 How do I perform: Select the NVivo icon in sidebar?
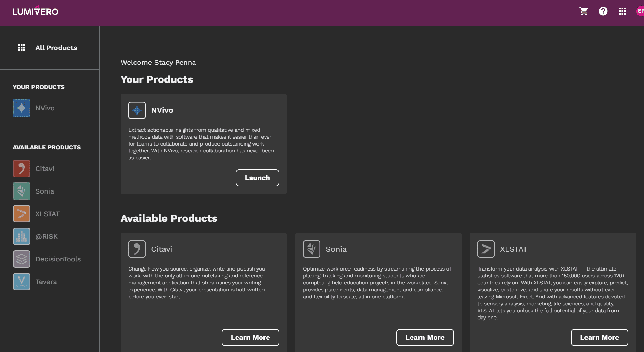point(22,108)
